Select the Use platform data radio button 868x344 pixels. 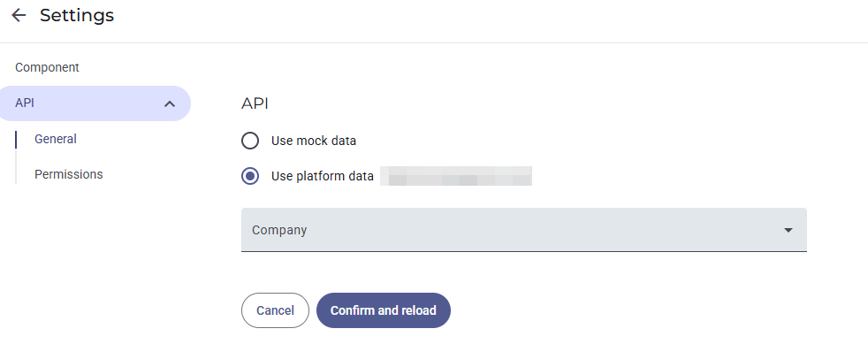click(x=250, y=176)
